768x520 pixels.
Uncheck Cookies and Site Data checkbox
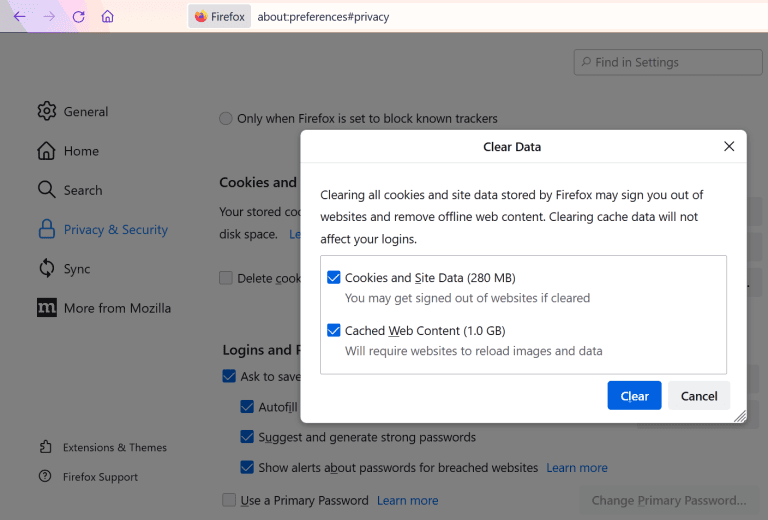coord(334,277)
